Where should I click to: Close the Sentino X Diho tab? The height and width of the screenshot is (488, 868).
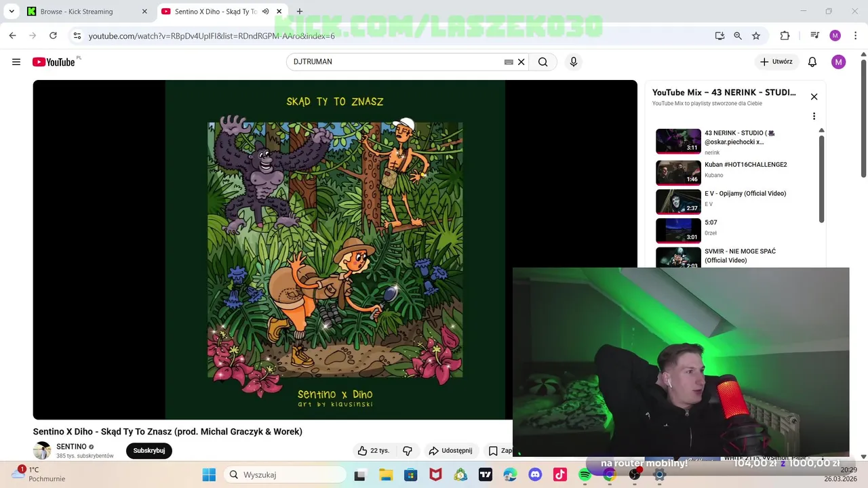click(x=279, y=12)
